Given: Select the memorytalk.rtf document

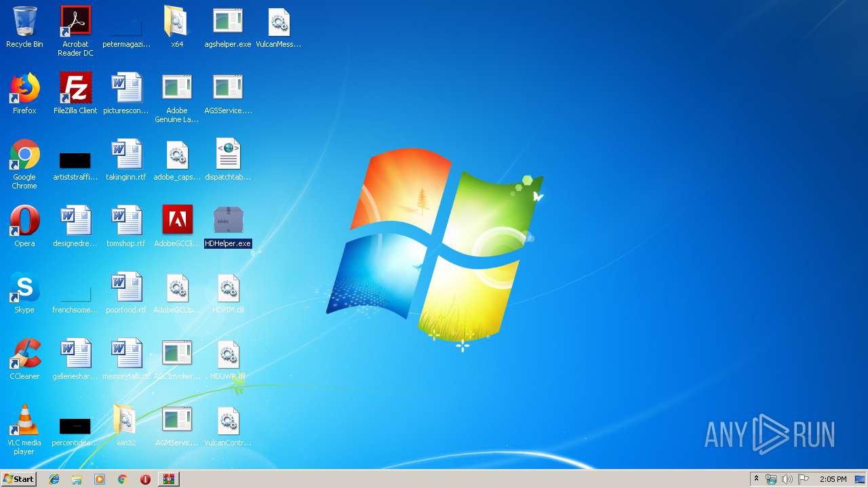Looking at the screenshot, I should [x=126, y=361].
